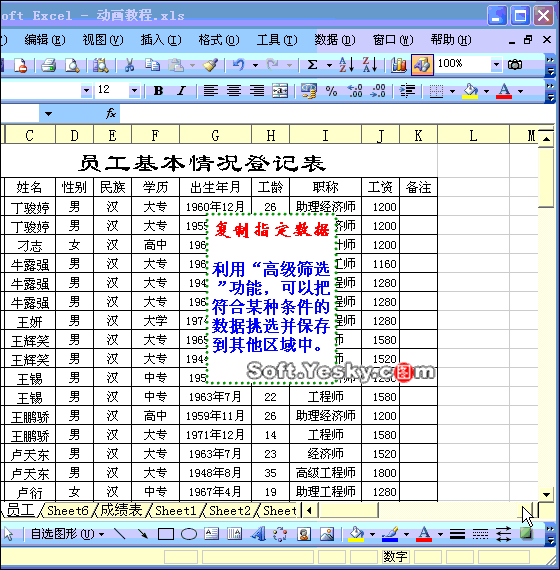Open the 自选图形 AutoShapes button
Screen dimensions: 560x570
point(68,534)
